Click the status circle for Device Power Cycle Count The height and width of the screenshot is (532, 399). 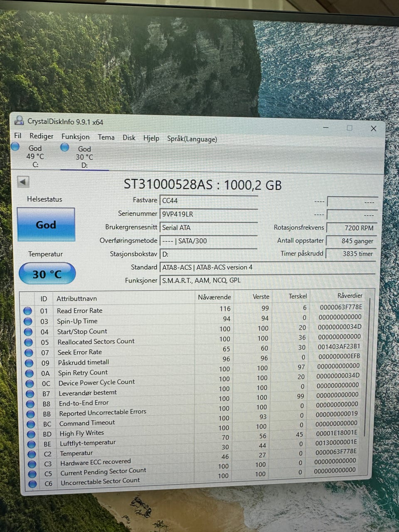(x=30, y=383)
